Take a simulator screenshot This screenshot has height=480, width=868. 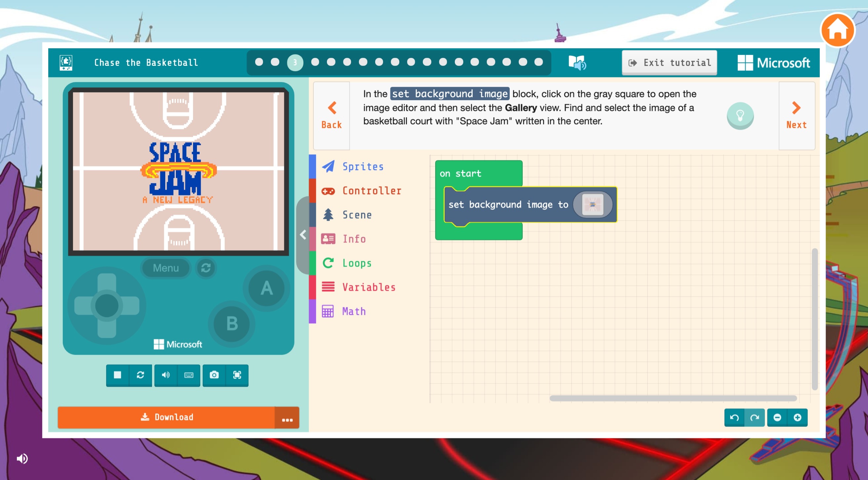pyautogui.click(x=214, y=375)
